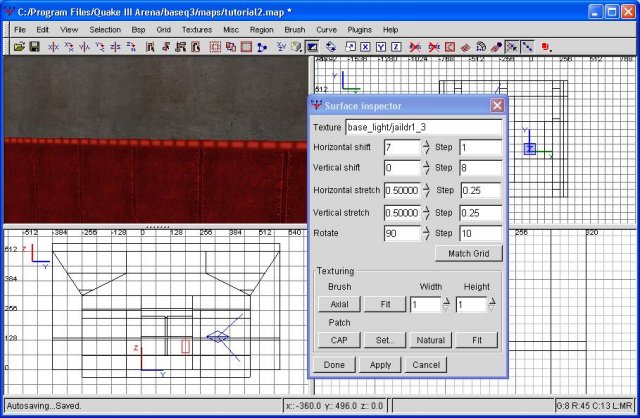The height and width of the screenshot is (418, 640).
Task: Toggle scale lock X toolbar button
Action: click(365, 47)
